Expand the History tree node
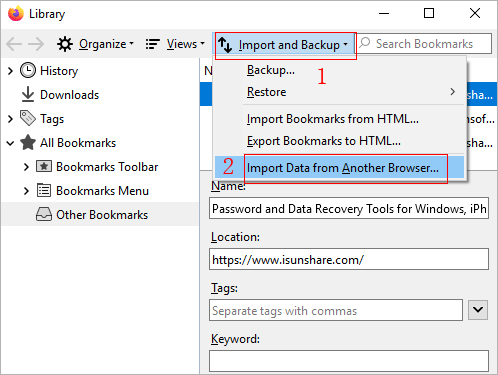The image size is (498, 375). point(10,71)
